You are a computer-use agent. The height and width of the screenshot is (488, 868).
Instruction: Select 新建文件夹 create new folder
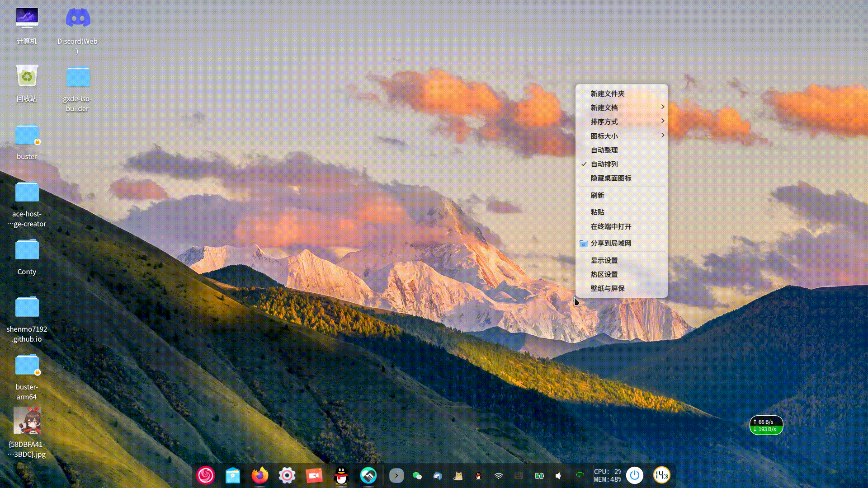(608, 94)
